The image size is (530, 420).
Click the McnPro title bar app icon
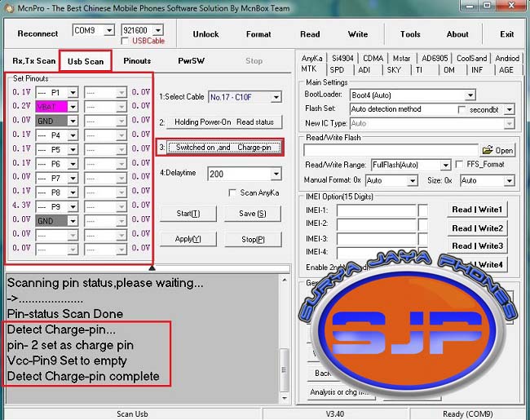click(x=9, y=8)
